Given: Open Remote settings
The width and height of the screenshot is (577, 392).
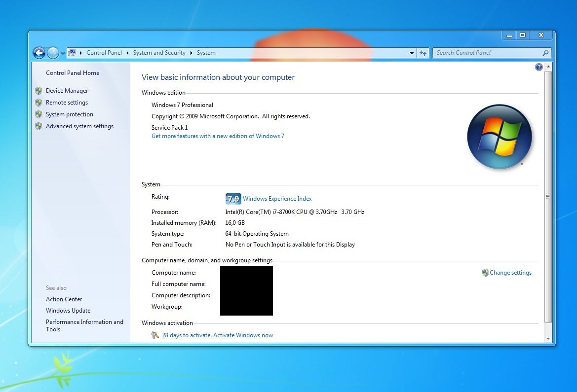Looking at the screenshot, I should tap(67, 102).
